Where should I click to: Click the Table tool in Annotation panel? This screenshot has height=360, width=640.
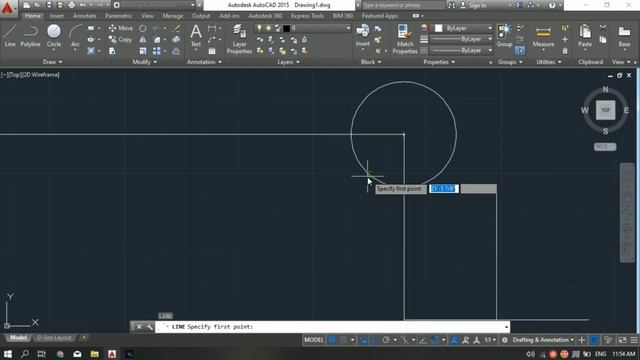point(212,51)
